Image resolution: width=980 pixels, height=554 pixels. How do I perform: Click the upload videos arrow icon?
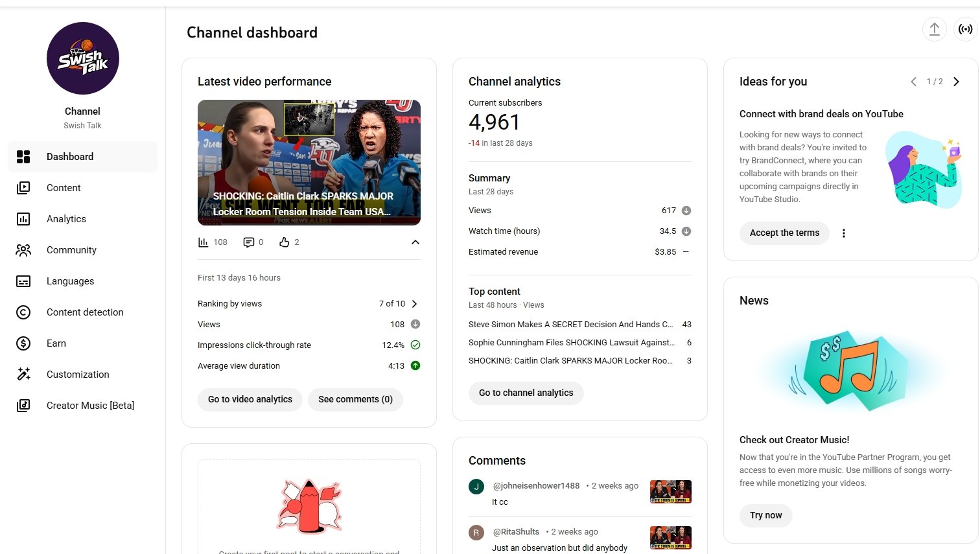934,29
